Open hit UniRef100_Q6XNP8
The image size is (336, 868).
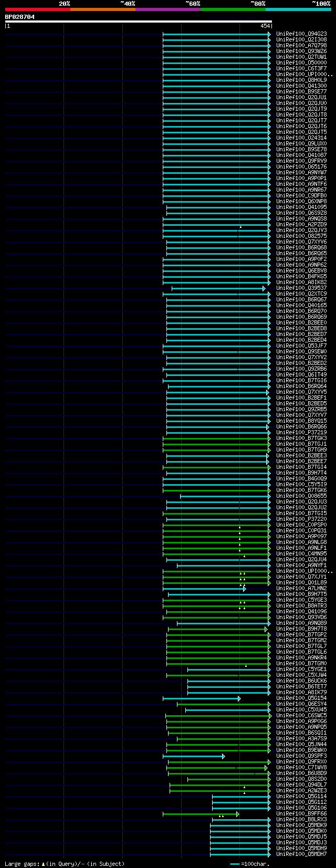coord(301,202)
